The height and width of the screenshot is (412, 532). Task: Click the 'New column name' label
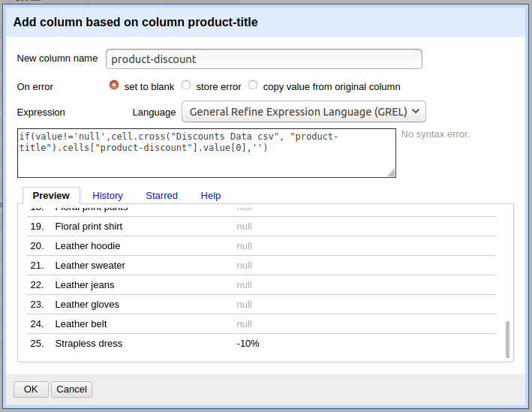[57, 59]
